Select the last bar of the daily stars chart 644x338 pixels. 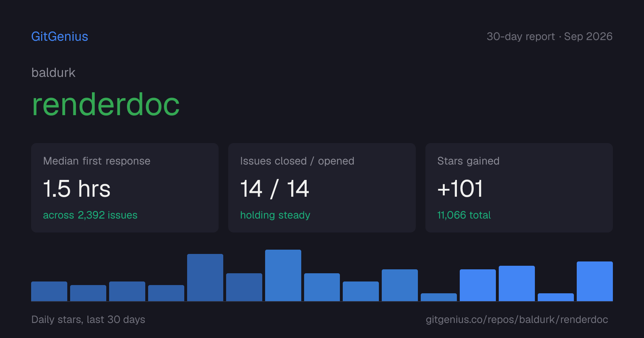coord(595,281)
